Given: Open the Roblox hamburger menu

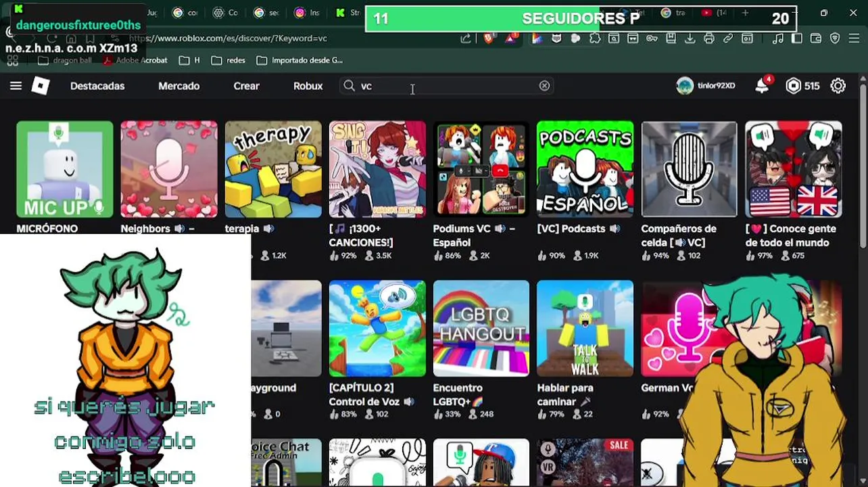Looking at the screenshot, I should pos(16,86).
